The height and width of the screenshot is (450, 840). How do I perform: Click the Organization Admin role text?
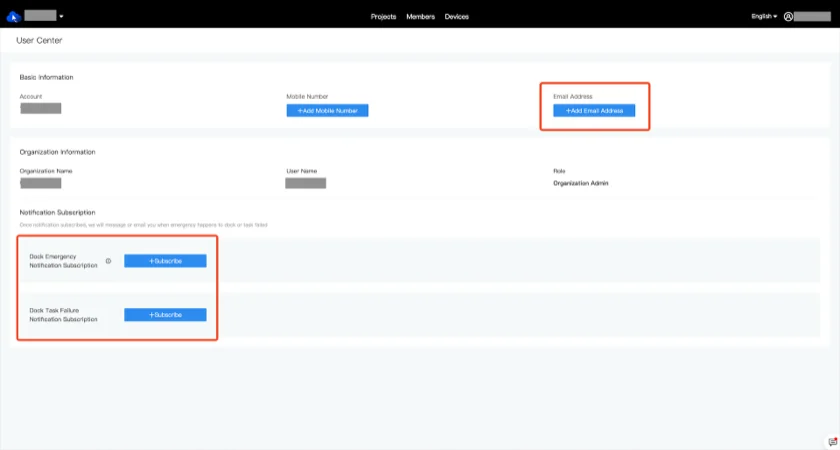tap(580, 184)
